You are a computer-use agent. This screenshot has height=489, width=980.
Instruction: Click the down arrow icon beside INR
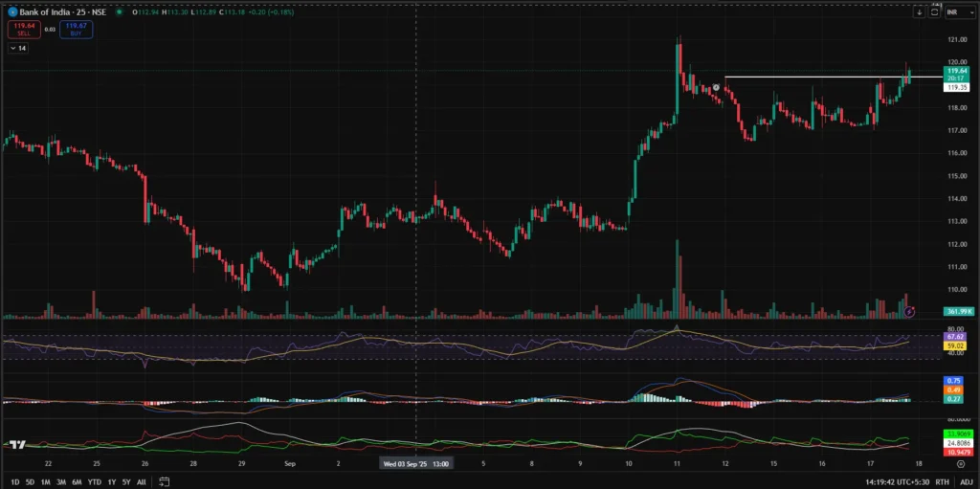click(x=919, y=12)
